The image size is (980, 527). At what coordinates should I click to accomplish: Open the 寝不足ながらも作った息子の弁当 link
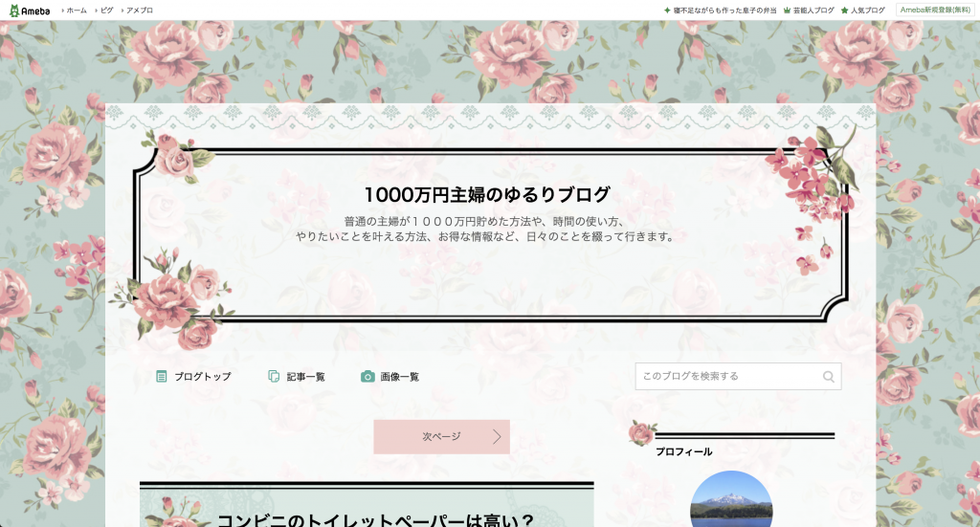(723, 11)
